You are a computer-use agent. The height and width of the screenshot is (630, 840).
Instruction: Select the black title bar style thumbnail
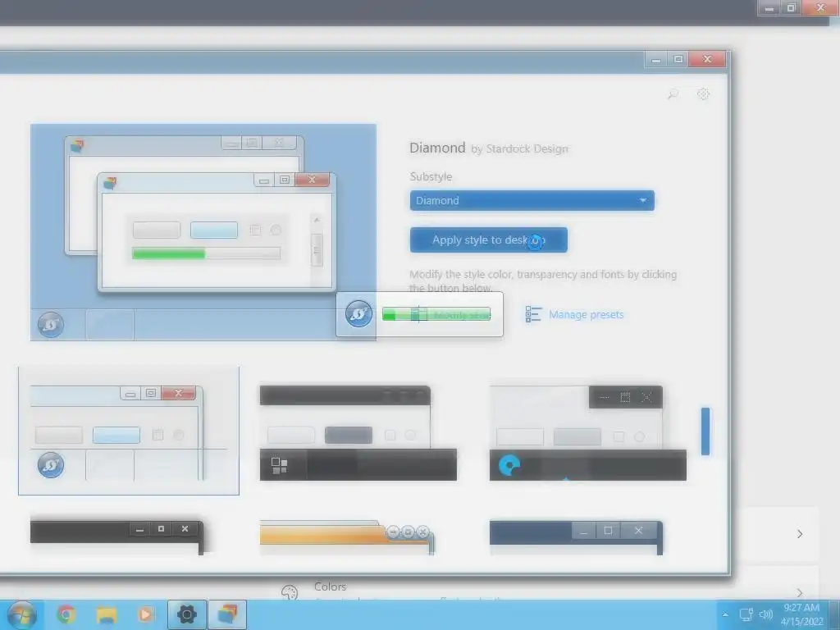tap(116, 537)
